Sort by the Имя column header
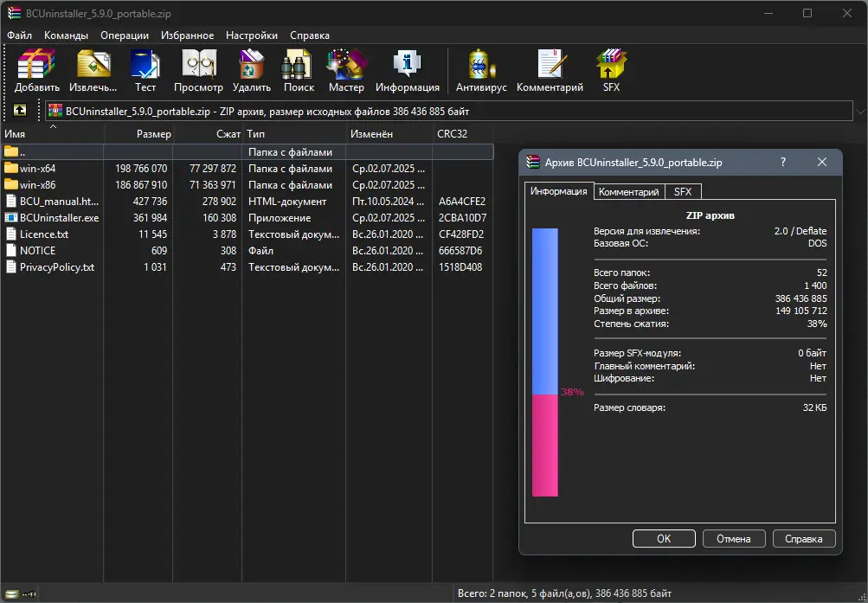The image size is (868, 603). 52,134
